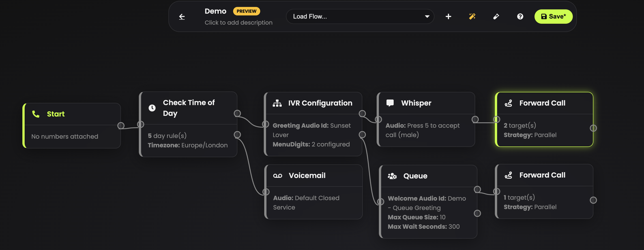The height and width of the screenshot is (250, 644).
Task: Click 'MenuDigits: 2 configured' text
Action: (x=311, y=144)
